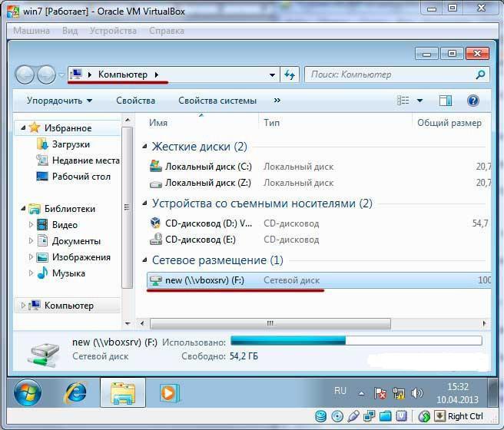This screenshot has height=430, width=504.
Task: Click Windows Explorer taskbar icon
Action: pyautogui.click(x=123, y=392)
